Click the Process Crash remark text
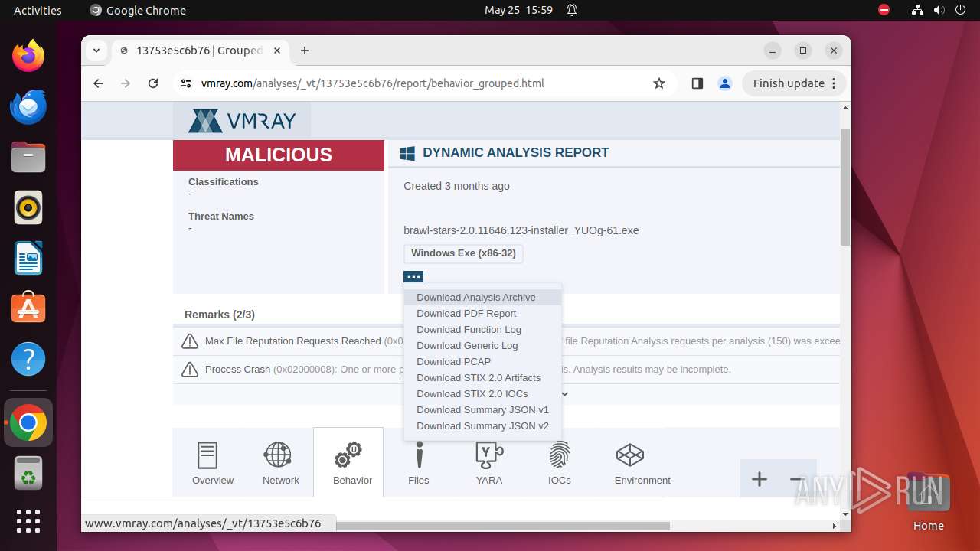The width and height of the screenshot is (980, 551). point(237,370)
